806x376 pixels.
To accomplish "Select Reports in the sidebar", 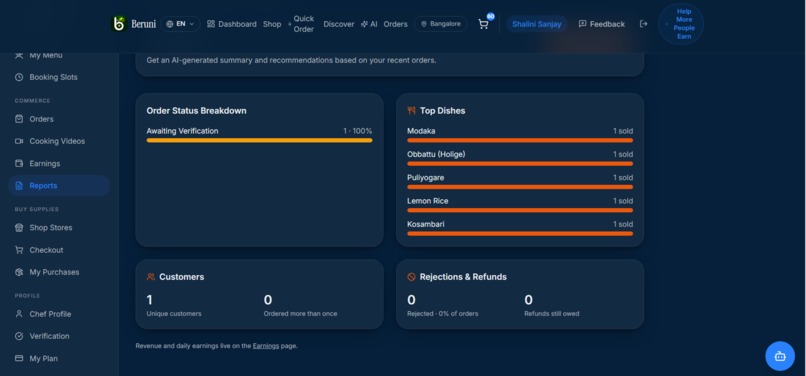I will pyautogui.click(x=59, y=186).
